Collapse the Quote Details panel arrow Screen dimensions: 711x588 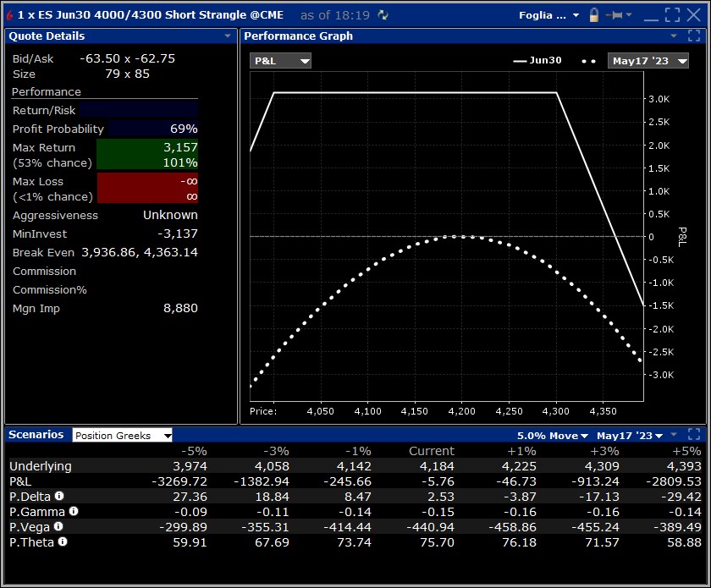(228, 36)
